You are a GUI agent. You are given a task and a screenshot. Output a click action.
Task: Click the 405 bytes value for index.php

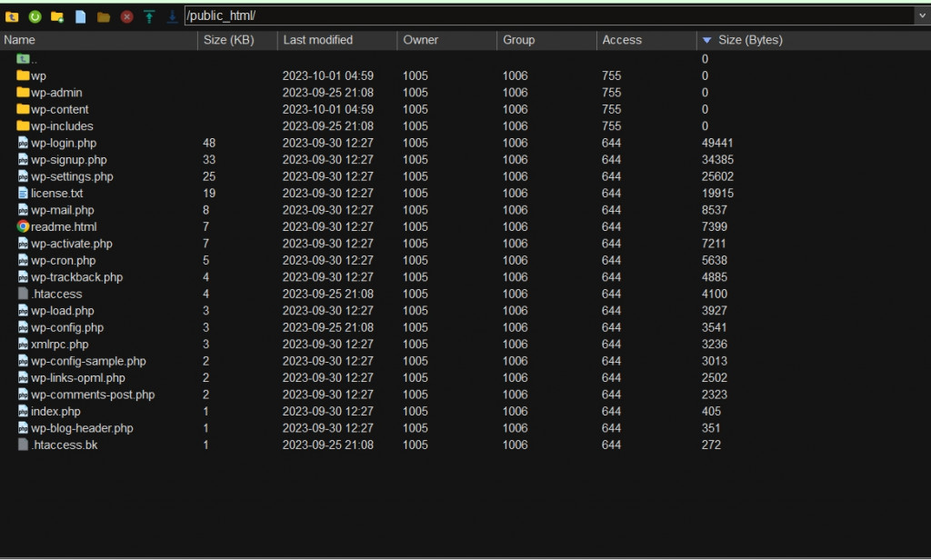(x=711, y=411)
